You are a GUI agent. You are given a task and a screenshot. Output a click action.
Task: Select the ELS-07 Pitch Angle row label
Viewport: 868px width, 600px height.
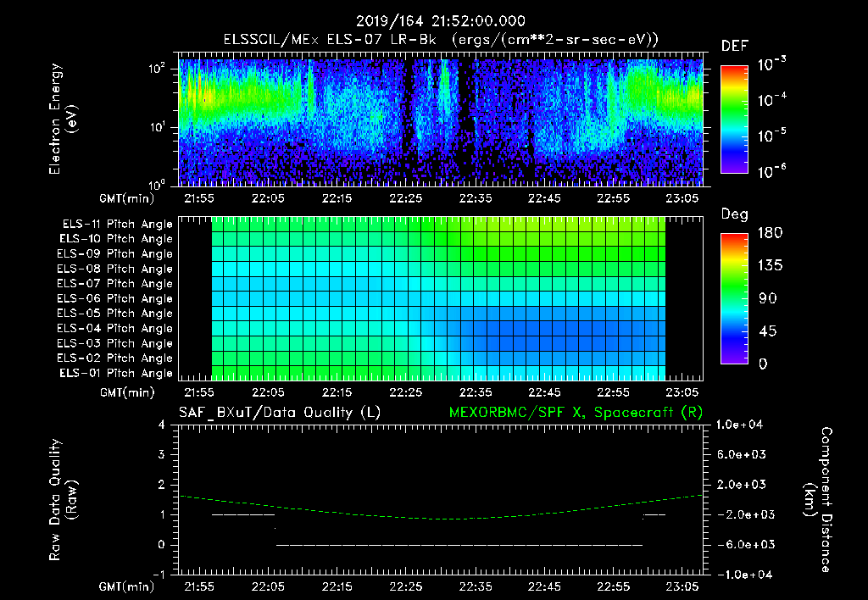114,283
